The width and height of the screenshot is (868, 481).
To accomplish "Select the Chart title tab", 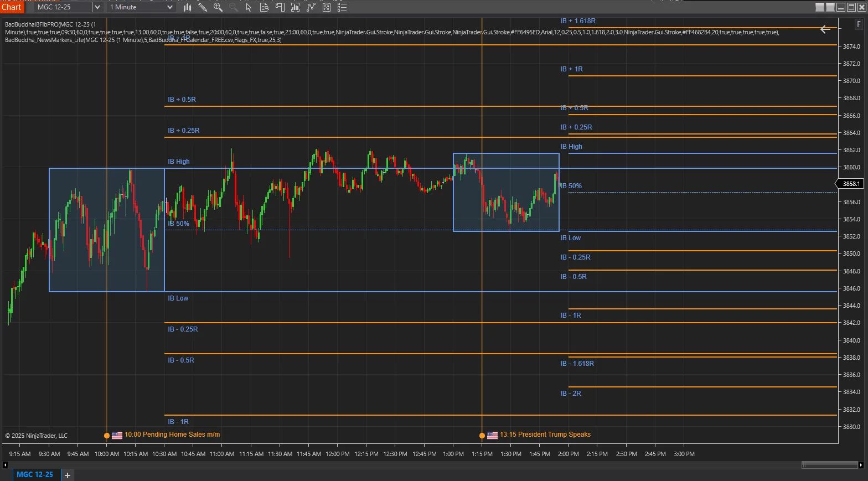I will 11,7.
